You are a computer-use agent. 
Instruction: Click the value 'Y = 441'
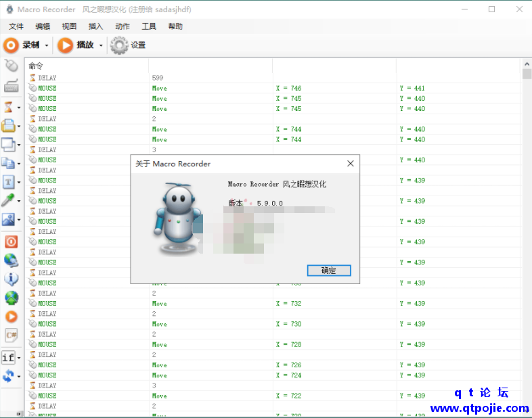coord(412,88)
